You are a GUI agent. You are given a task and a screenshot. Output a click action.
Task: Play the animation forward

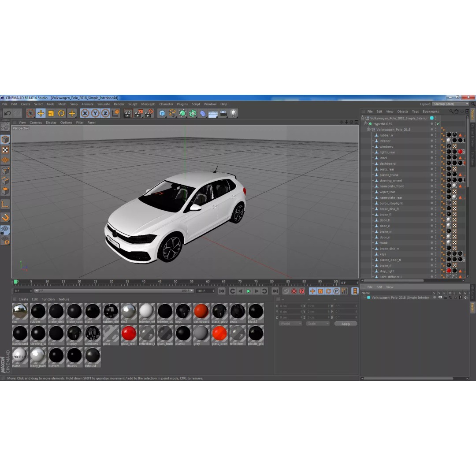coord(248,291)
